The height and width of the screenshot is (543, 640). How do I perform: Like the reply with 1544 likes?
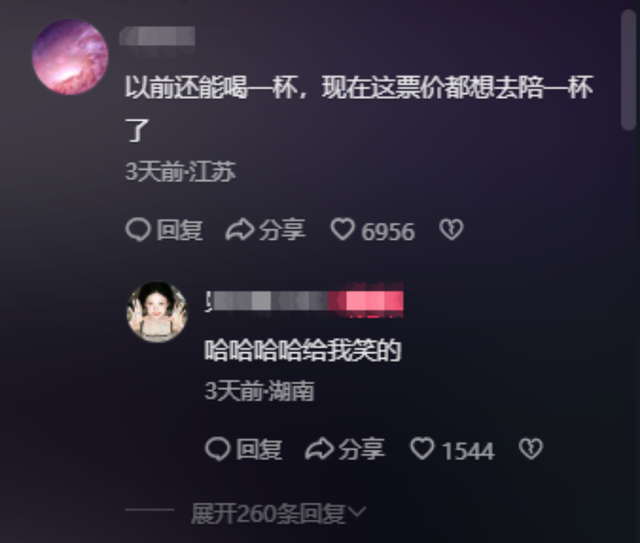(422, 449)
